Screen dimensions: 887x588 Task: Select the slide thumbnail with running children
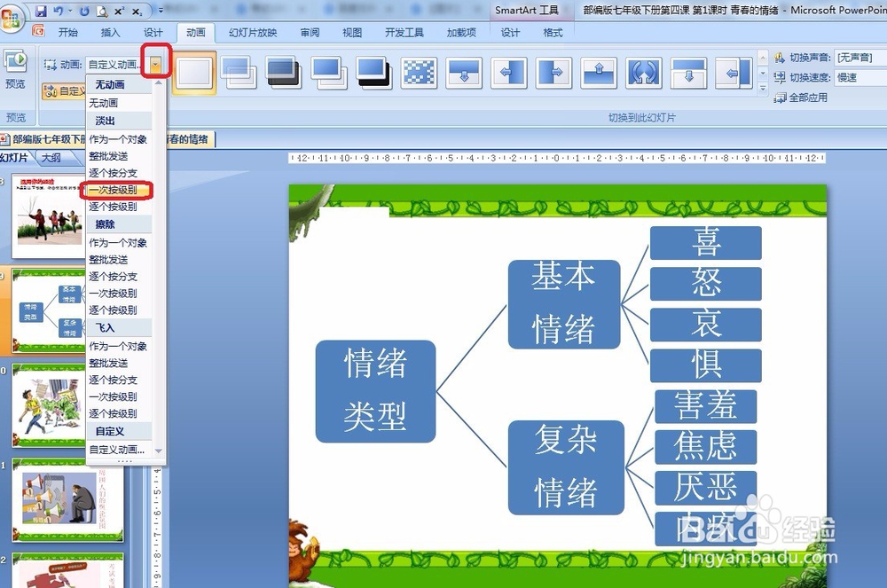point(49,216)
